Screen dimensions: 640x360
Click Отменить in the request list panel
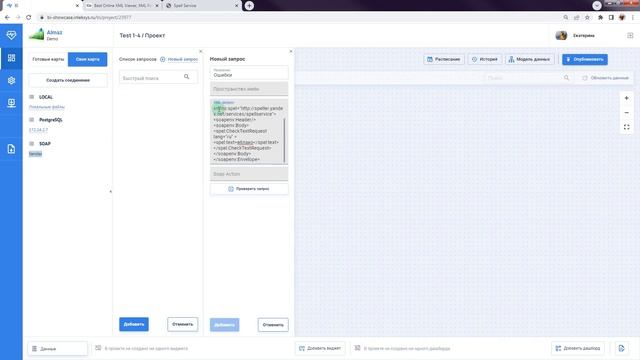coord(182,324)
